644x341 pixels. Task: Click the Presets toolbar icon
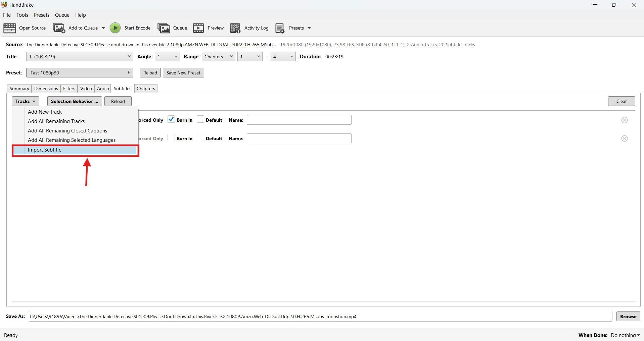tap(280, 28)
